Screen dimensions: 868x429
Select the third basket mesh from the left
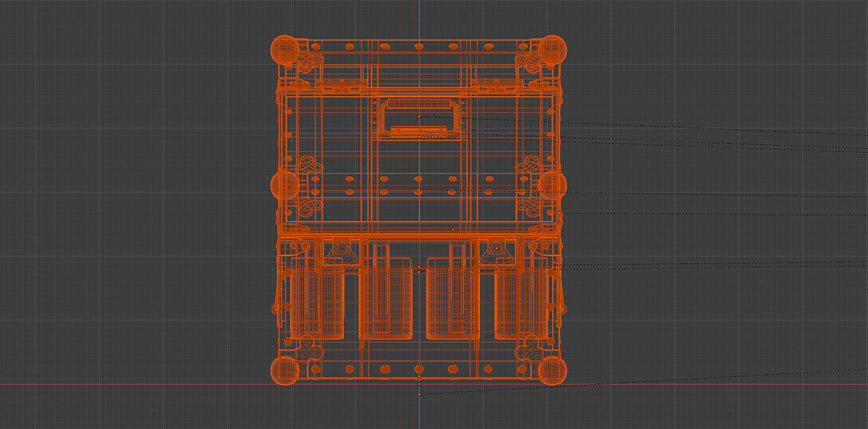[453, 299]
